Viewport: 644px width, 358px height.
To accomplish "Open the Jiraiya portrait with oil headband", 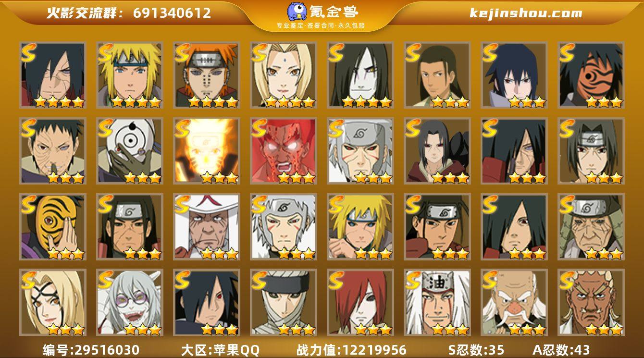I will pos(437,303).
